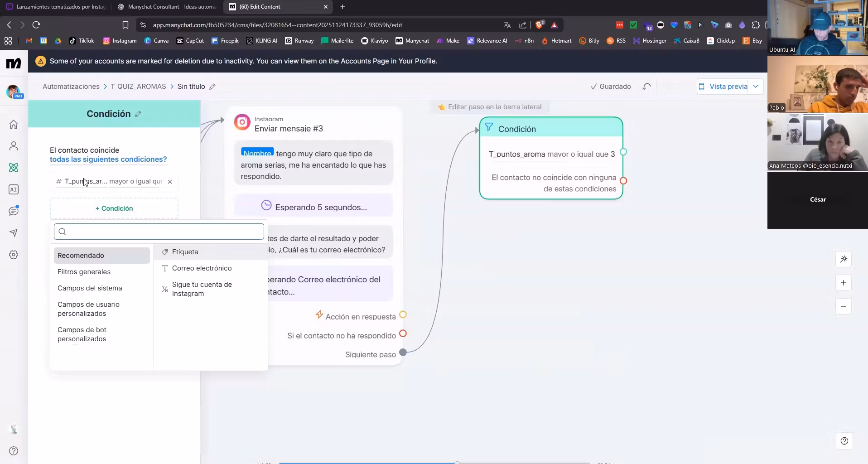Remove the T_puntos_aroma condition filter
868x464 pixels.
(170, 182)
